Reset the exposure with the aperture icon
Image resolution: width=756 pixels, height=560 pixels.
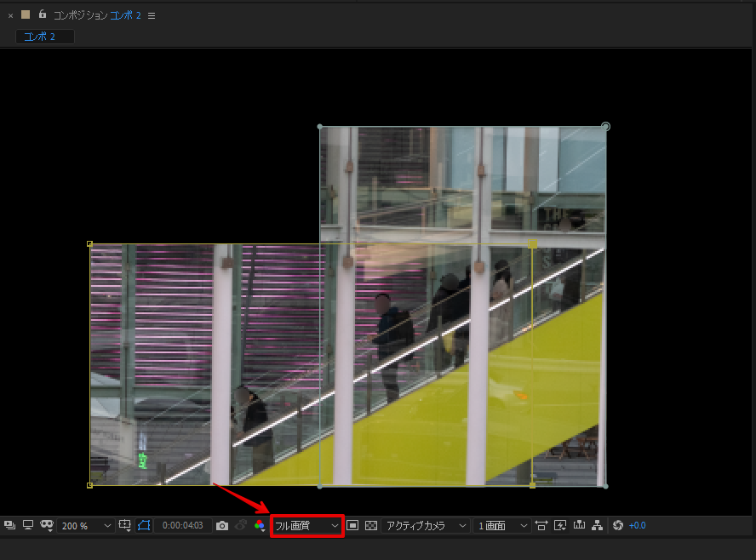point(620,525)
